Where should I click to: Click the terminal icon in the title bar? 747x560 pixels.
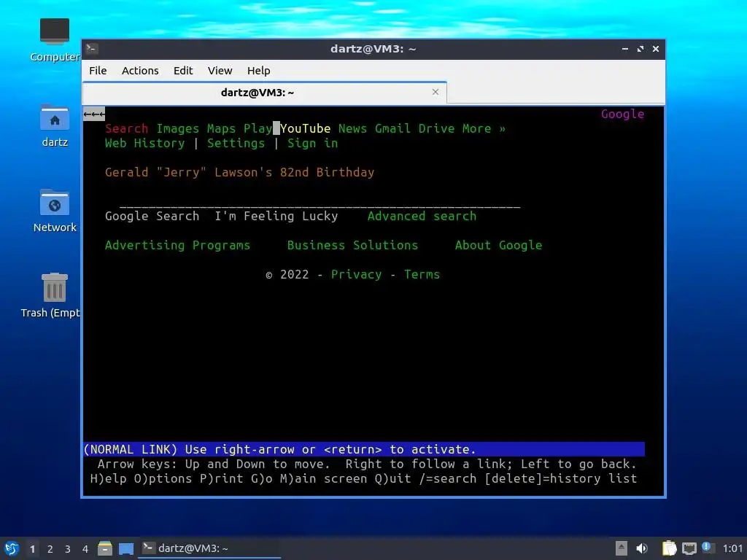click(92, 49)
